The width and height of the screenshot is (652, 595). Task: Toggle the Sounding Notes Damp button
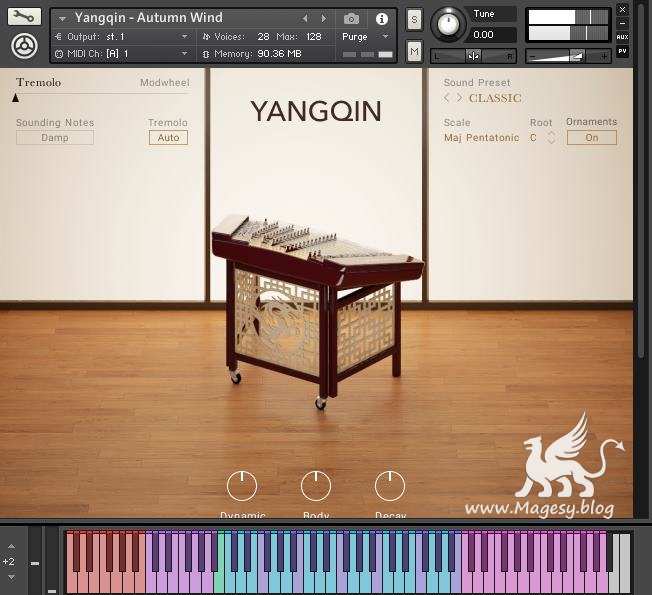55,138
